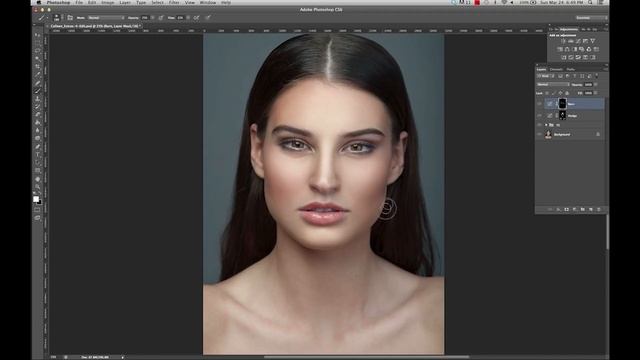This screenshot has height=360, width=640.
Task: Open the layer Fill slider arrow
Action: point(596,93)
